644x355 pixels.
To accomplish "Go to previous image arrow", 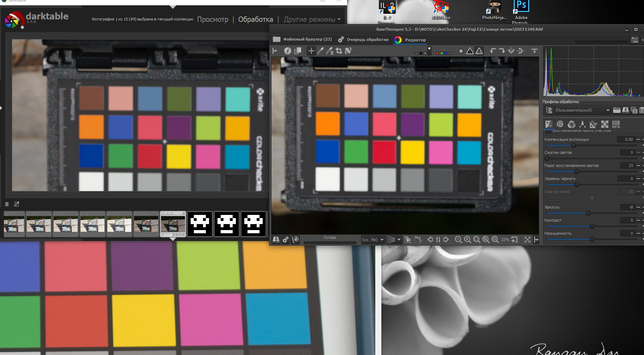I will 430,240.
